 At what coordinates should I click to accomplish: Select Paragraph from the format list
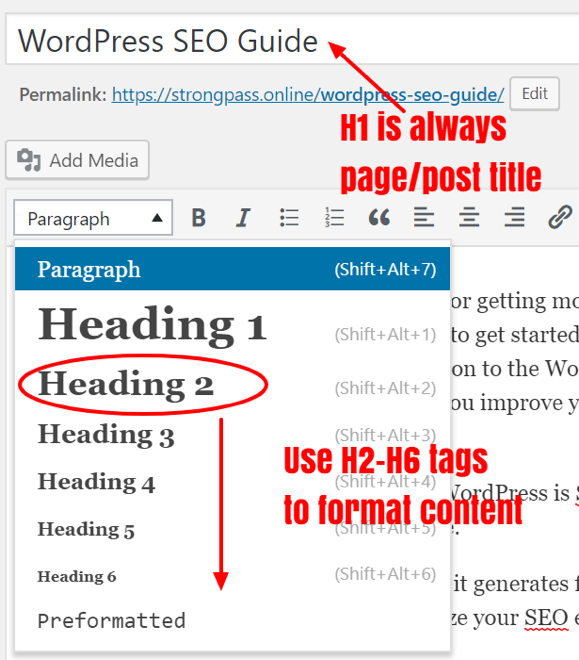tap(232, 269)
